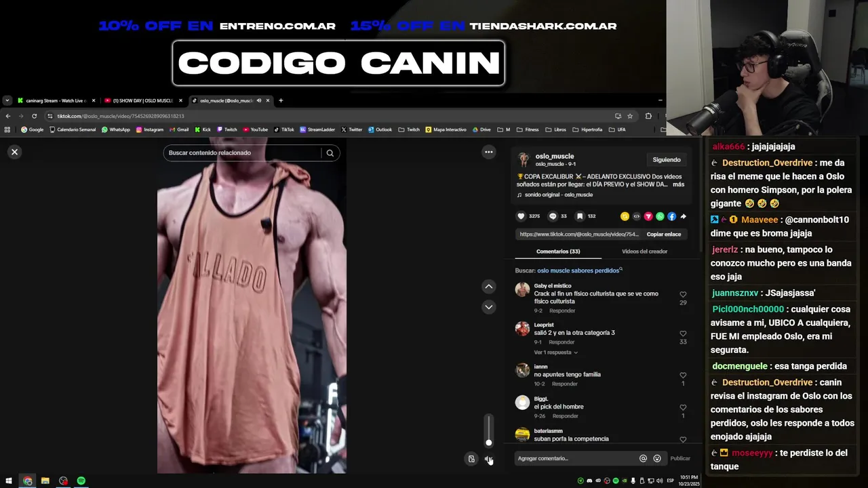Share the video to Facebook
This screenshot has height=488, width=868.
(x=671, y=216)
